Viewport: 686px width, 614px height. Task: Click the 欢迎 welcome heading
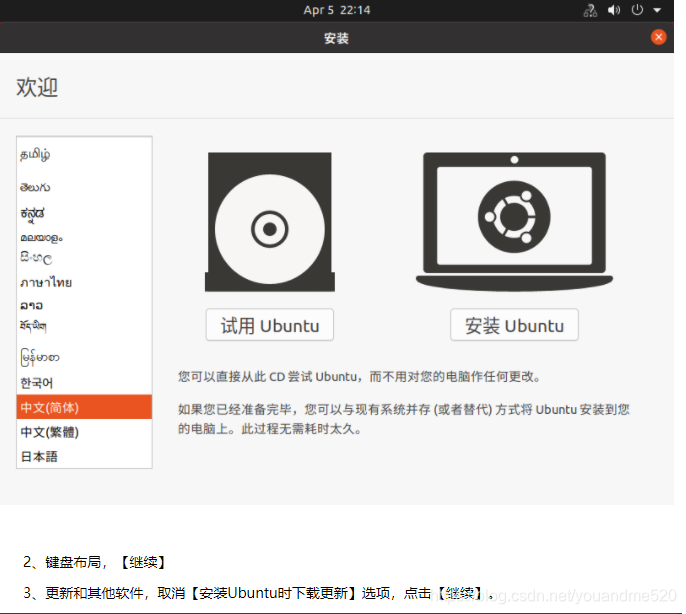[x=37, y=87]
